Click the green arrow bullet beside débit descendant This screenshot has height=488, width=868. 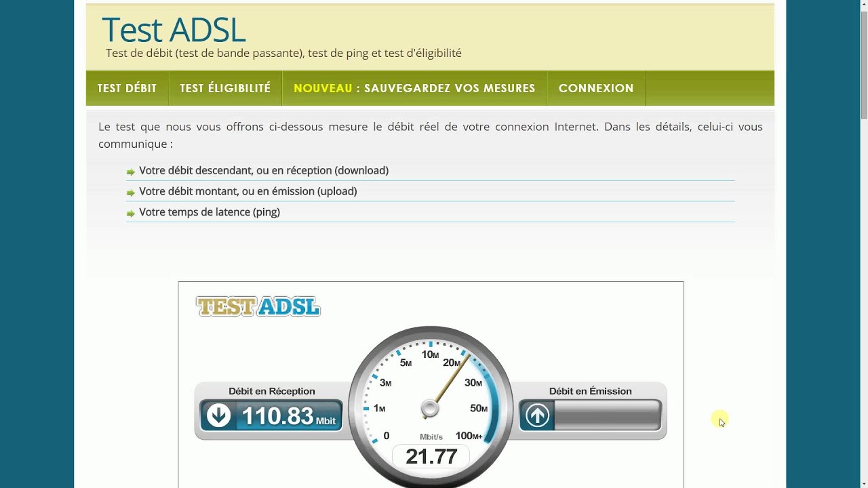tap(130, 171)
